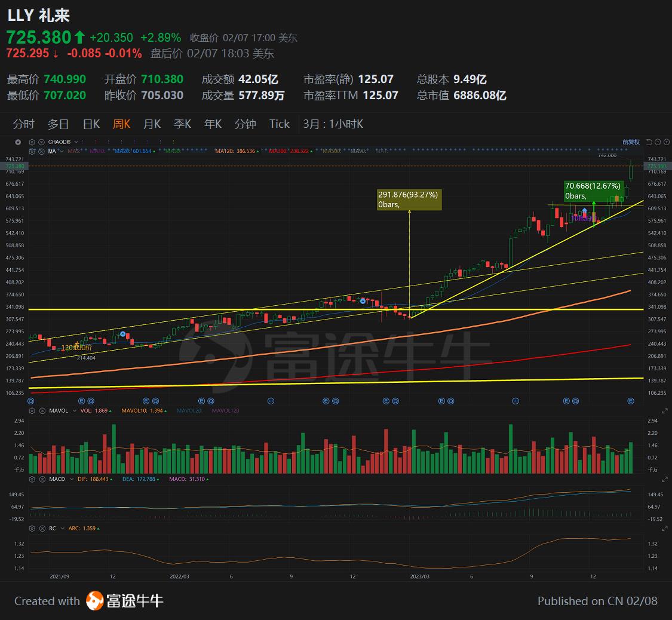Close the MAVOL volume indicator
This screenshot has width=672, height=620.
pyautogui.click(x=42, y=410)
